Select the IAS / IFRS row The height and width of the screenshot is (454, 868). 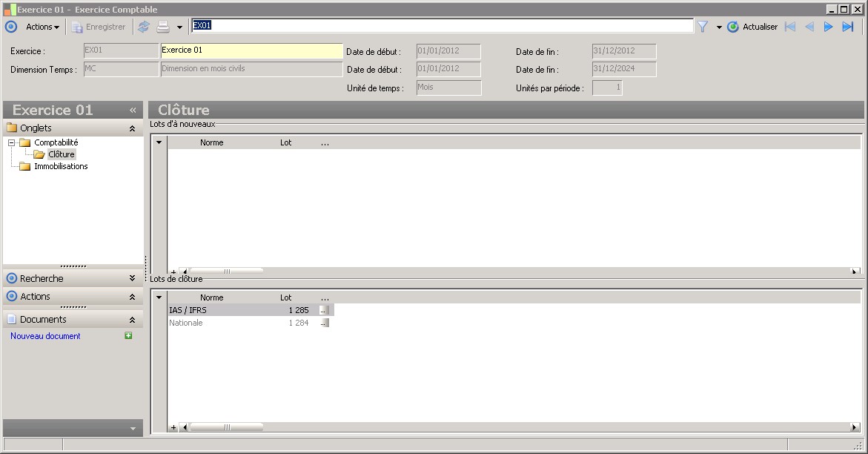coord(251,310)
